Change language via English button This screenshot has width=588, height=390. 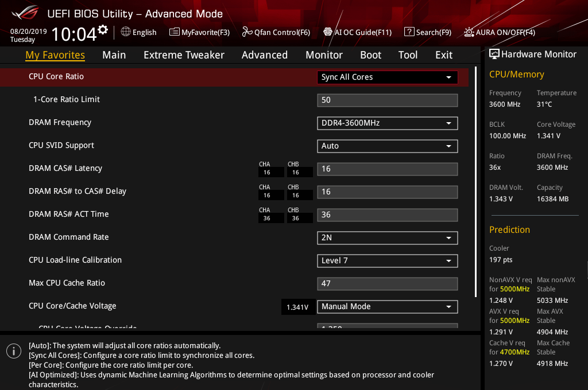click(x=144, y=32)
